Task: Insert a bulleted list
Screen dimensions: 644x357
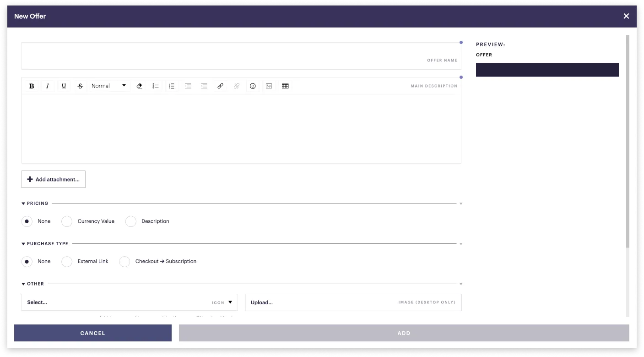Action: pyautogui.click(x=156, y=86)
